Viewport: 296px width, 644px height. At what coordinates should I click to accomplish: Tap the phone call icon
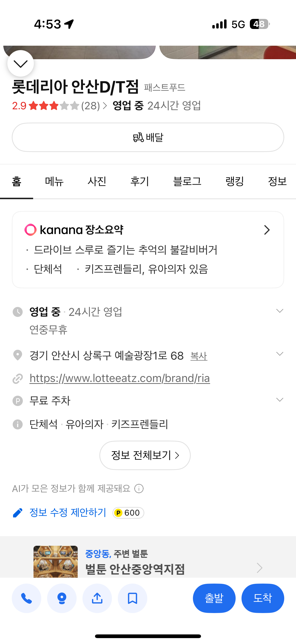(27, 598)
